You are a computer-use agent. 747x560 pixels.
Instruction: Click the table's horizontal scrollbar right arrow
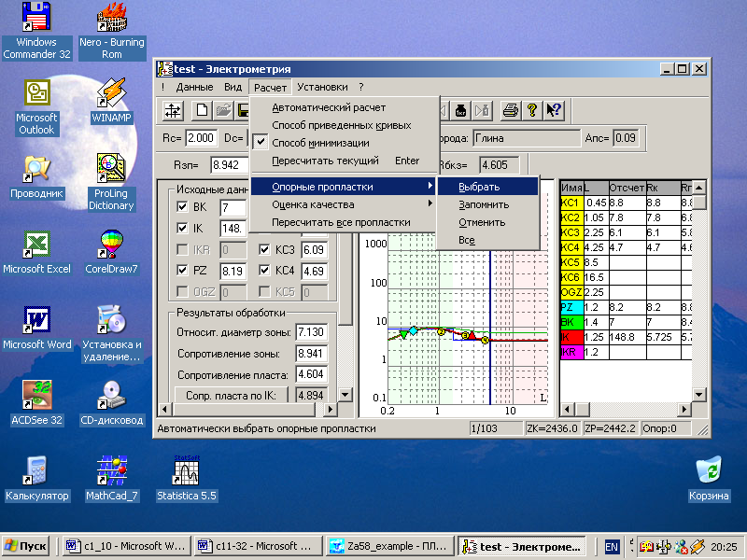[x=684, y=409]
